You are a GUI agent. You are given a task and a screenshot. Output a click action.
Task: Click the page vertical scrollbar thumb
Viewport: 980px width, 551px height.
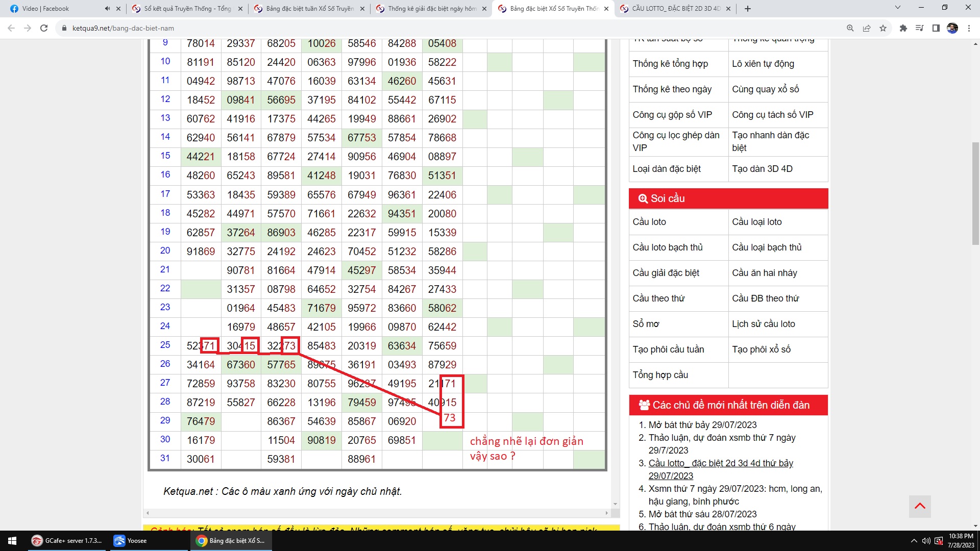(975, 194)
